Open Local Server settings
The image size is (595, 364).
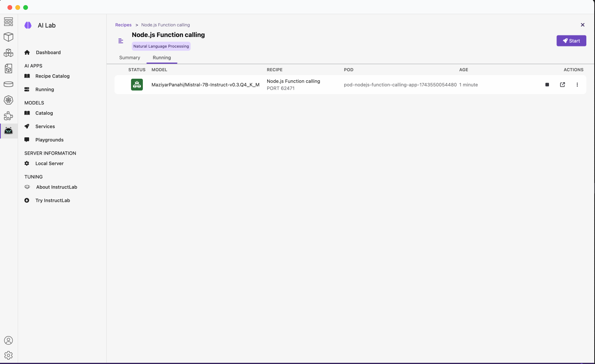49,164
